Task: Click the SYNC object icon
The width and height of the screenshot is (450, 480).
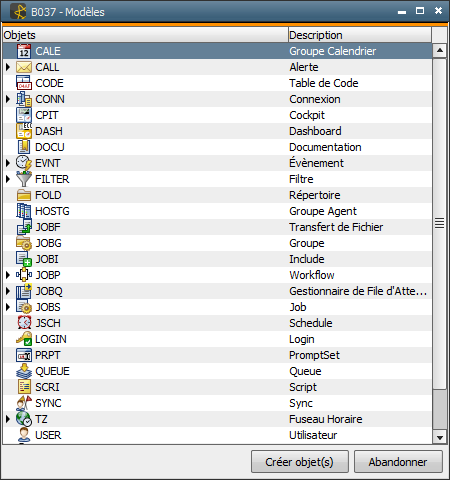Action: pos(24,403)
